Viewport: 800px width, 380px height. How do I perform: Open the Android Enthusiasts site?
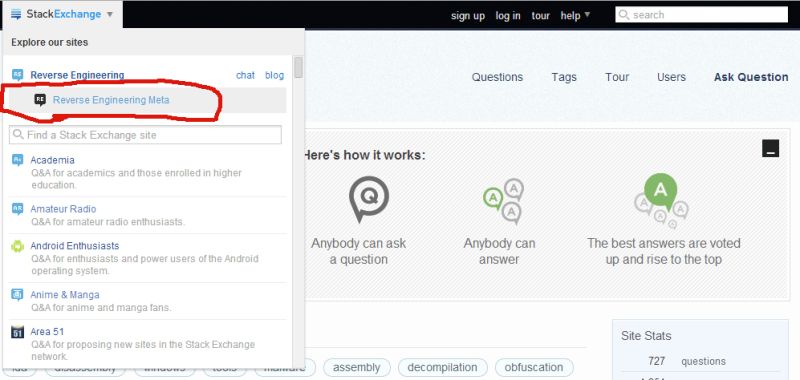tap(74, 246)
